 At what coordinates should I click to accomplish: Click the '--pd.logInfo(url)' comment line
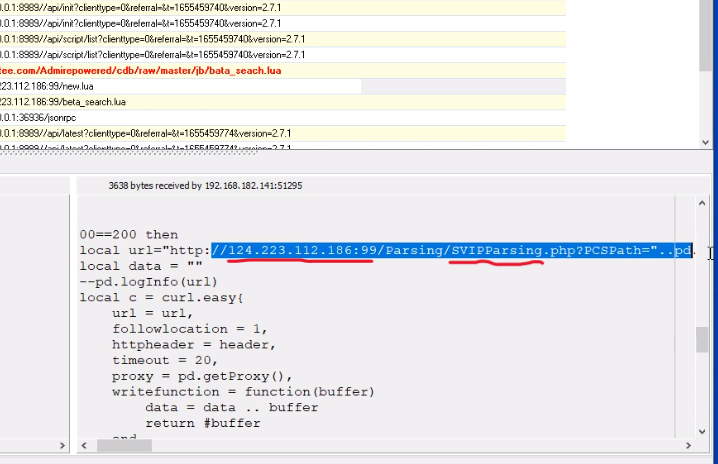148,282
